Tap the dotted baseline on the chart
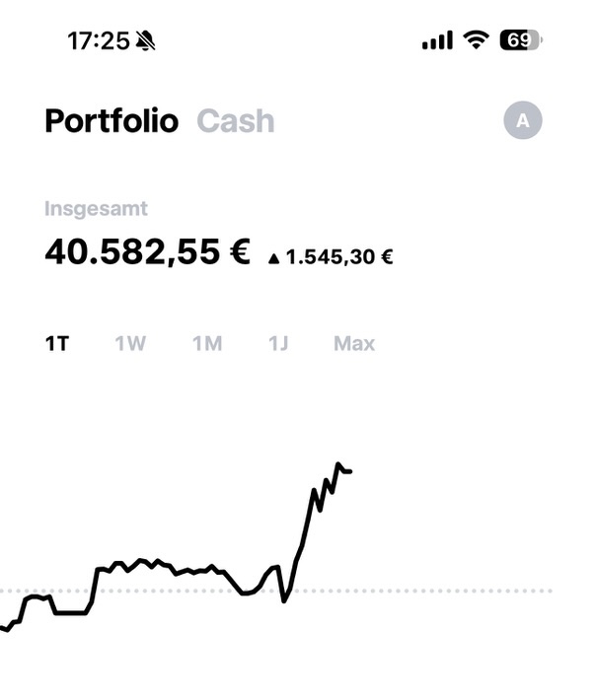 [444, 591]
